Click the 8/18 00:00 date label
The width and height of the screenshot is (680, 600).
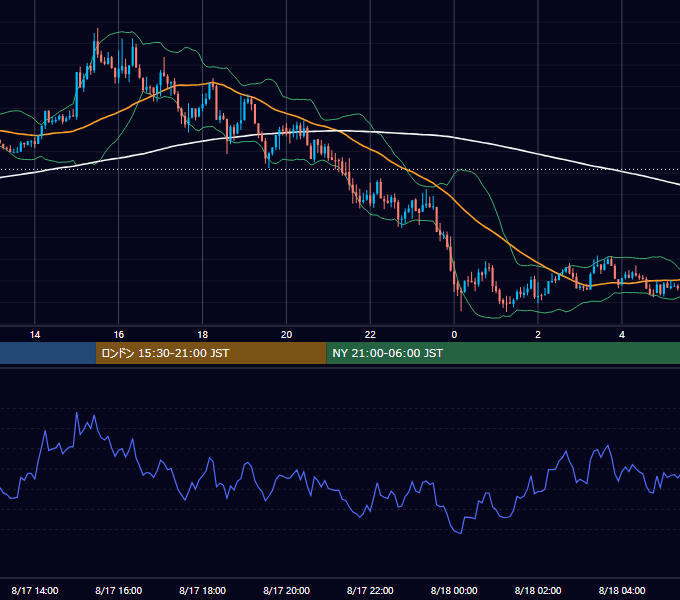454,590
